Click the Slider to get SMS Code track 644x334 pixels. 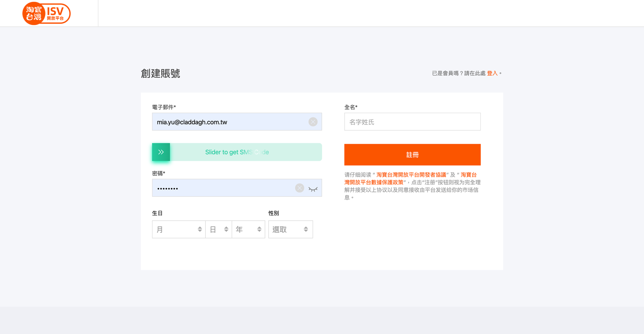click(x=237, y=152)
